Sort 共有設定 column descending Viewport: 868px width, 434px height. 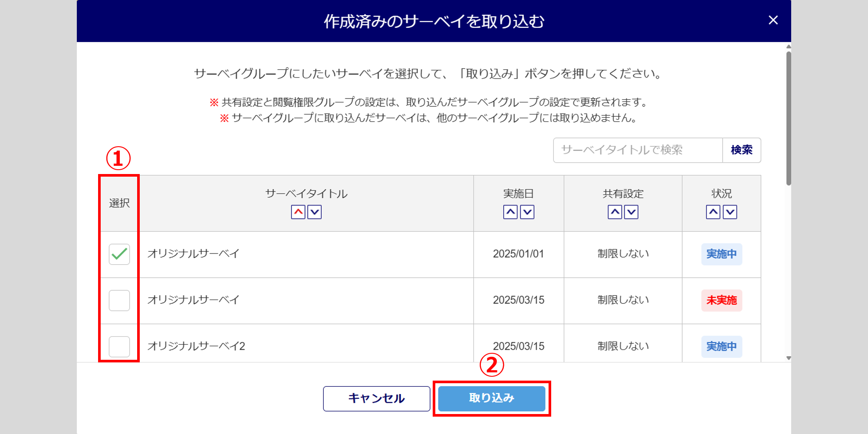click(631, 212)
